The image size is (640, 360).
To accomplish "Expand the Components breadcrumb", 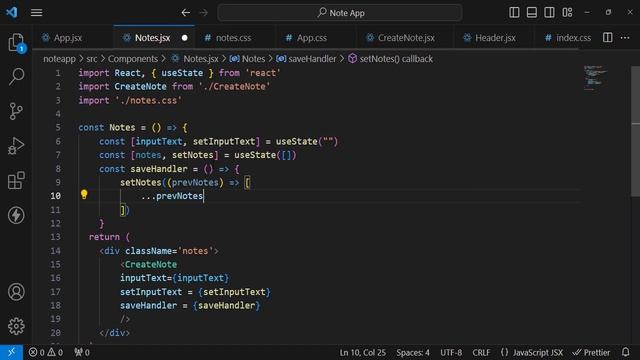I will click(x=133, y=59).
